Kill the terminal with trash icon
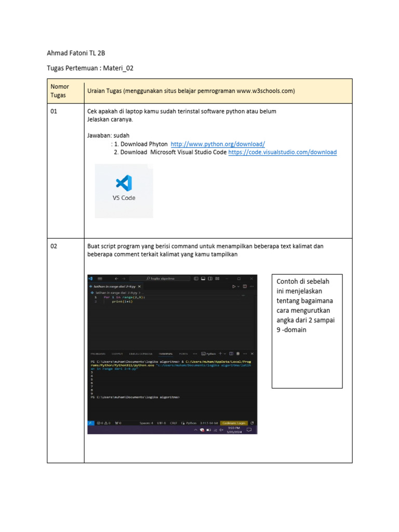399x532 pixels. click(x=238, y=354)
